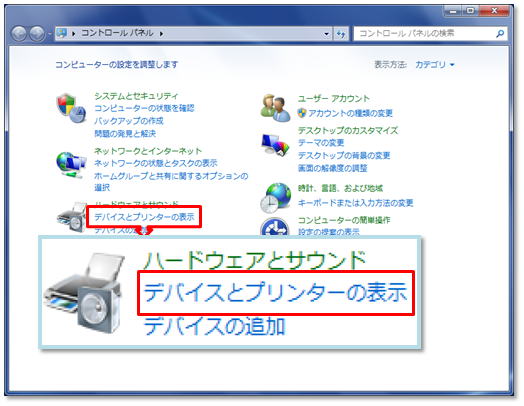Screen dimensions: 524x406
Task: Click テーマの変更 link
Action: click(321, 143)
